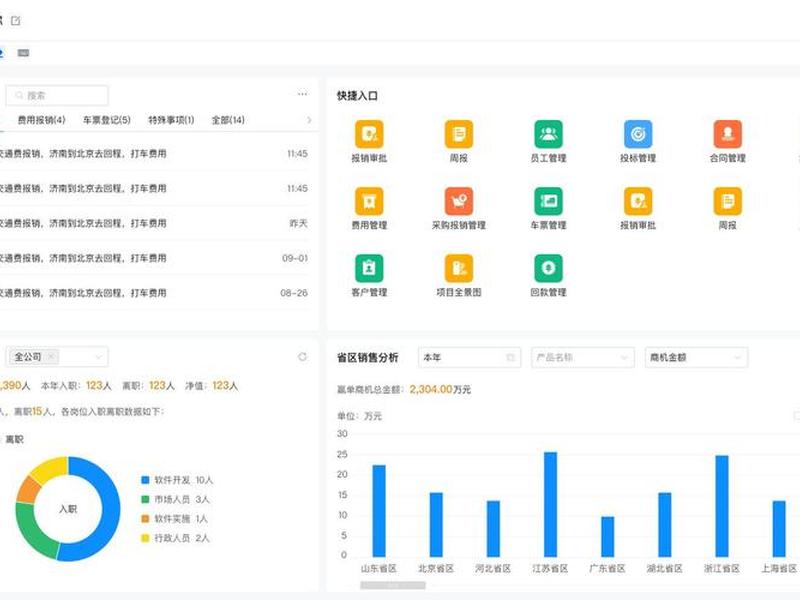The image size is (800, 600).
Task: Click the 浙江省区 bar
Action: tap(722, 506)
